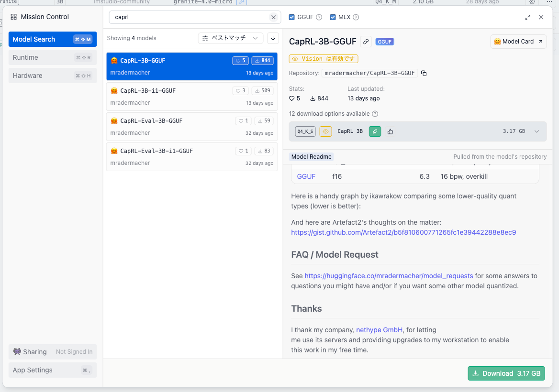
Task: Click the repository path mradermacher/CapRL-3B-GGUF
Action: 369,73
